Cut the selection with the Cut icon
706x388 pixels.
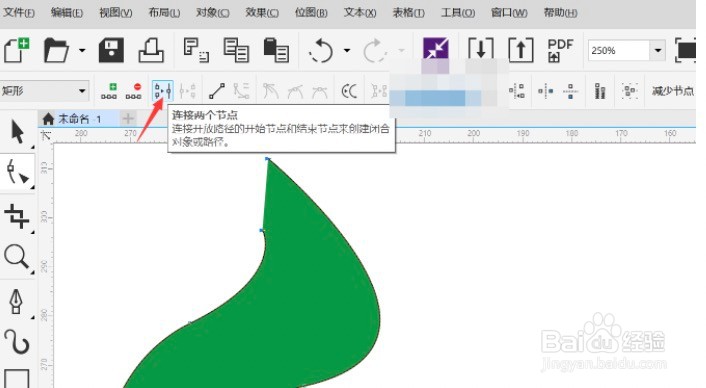point(196,50)
